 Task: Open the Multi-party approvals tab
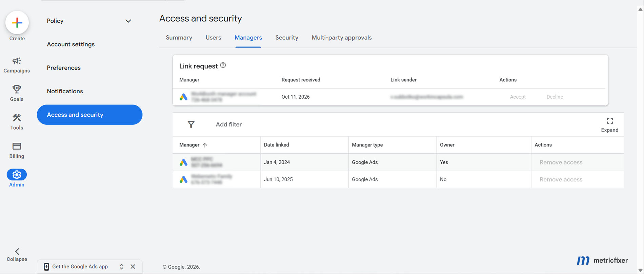342,38
